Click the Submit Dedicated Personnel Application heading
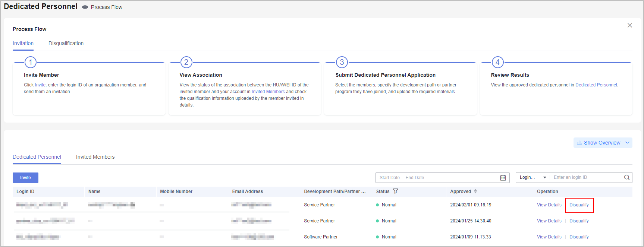Screen dimensions: 644x247 point(386,75)
